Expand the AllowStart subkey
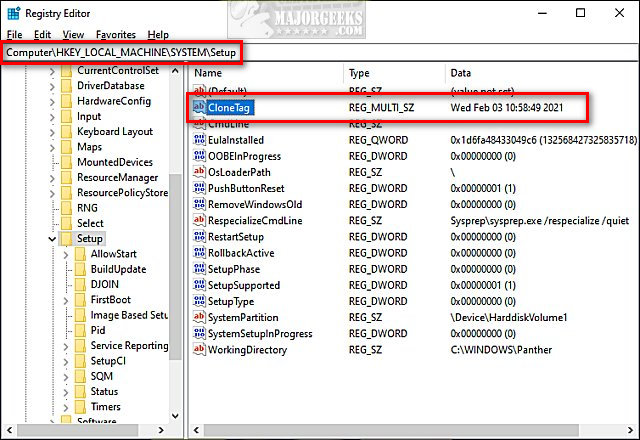This screenshot has width=640, height=440. click(66, 254)
